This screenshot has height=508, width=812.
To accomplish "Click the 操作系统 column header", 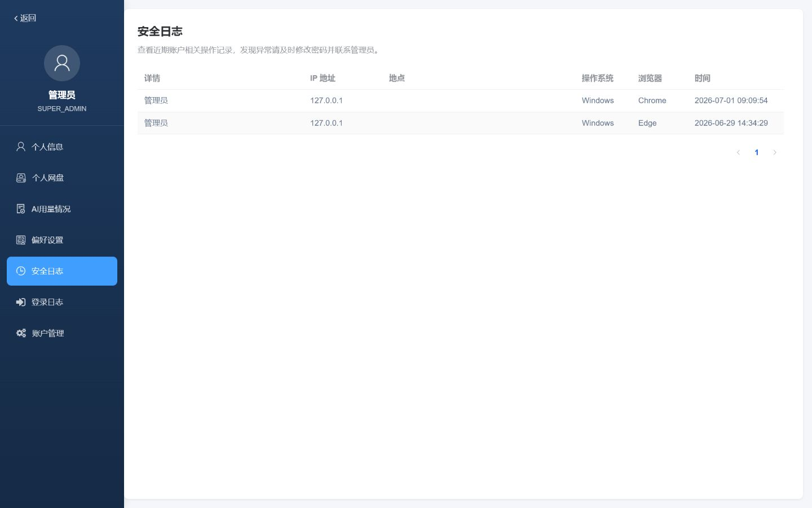I will [598, 78].
